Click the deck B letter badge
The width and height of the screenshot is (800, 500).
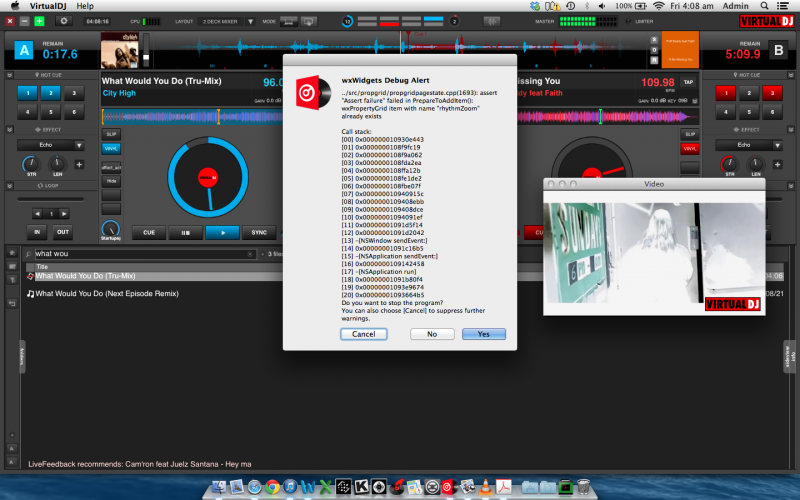coord(779,51)
